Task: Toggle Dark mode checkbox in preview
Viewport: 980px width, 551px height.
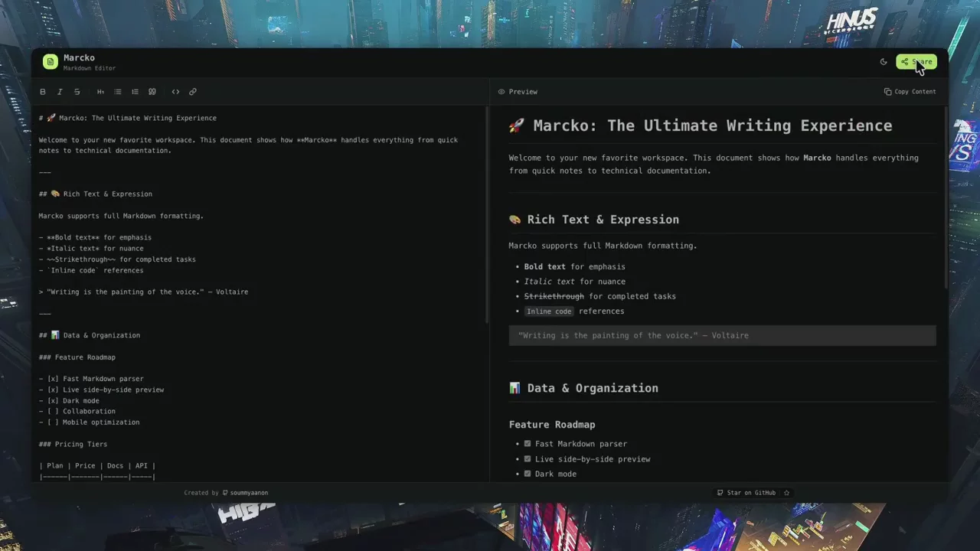Action: 528,474
